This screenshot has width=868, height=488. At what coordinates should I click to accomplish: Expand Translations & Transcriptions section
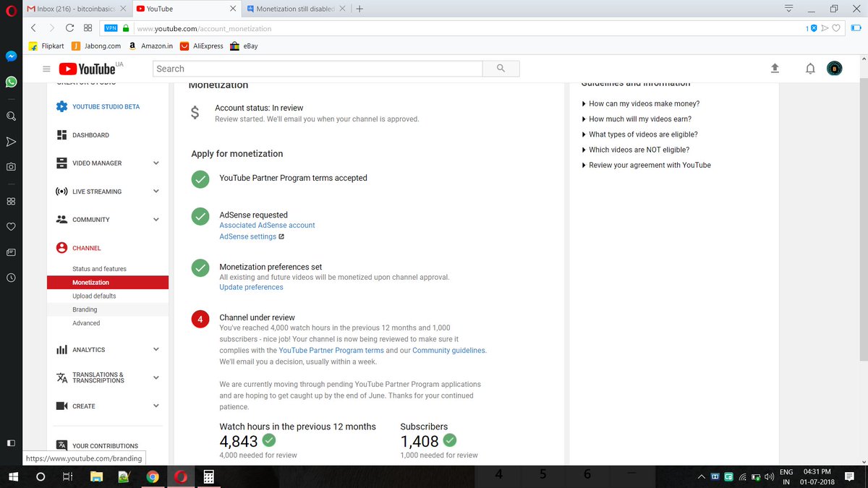pyautogui.click(x=156, y=377)
